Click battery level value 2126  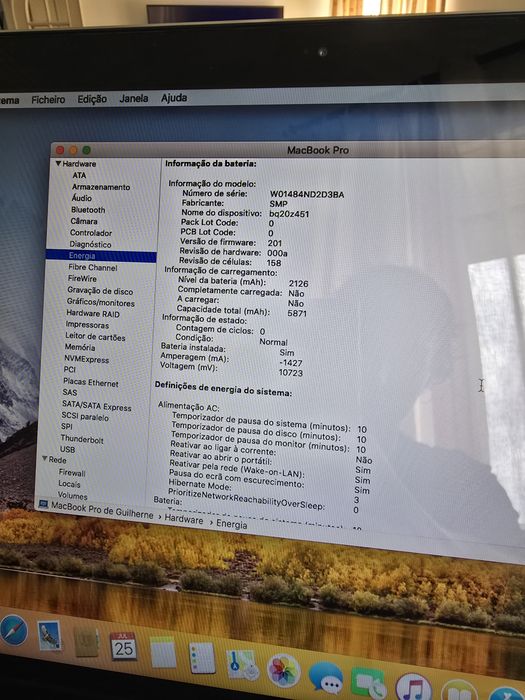pyautogui.click(x=298, y=284)
